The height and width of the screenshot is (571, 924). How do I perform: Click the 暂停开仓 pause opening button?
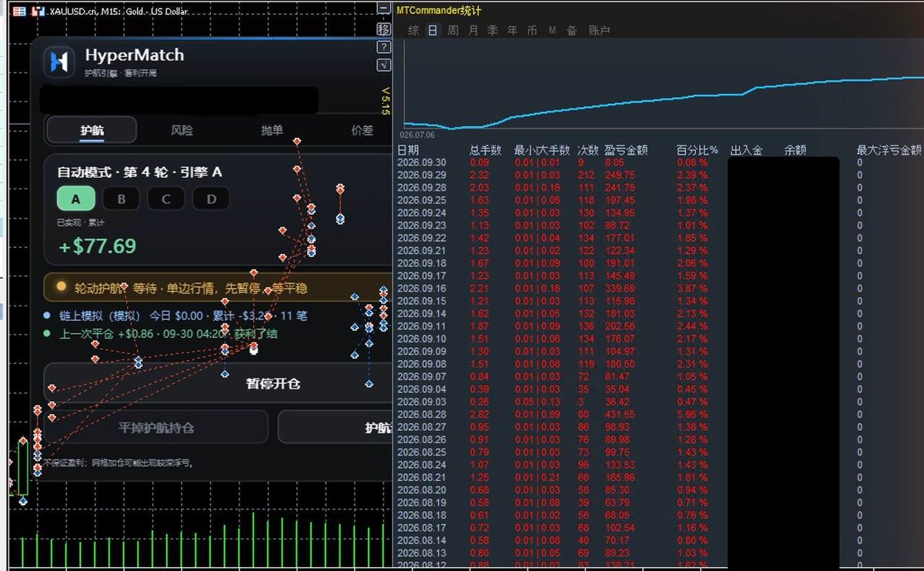218,383
